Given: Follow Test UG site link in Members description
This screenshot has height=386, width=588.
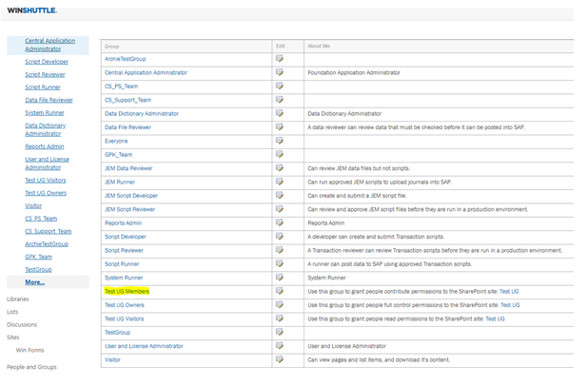Looking at the screenshot, I should (509, 291).
